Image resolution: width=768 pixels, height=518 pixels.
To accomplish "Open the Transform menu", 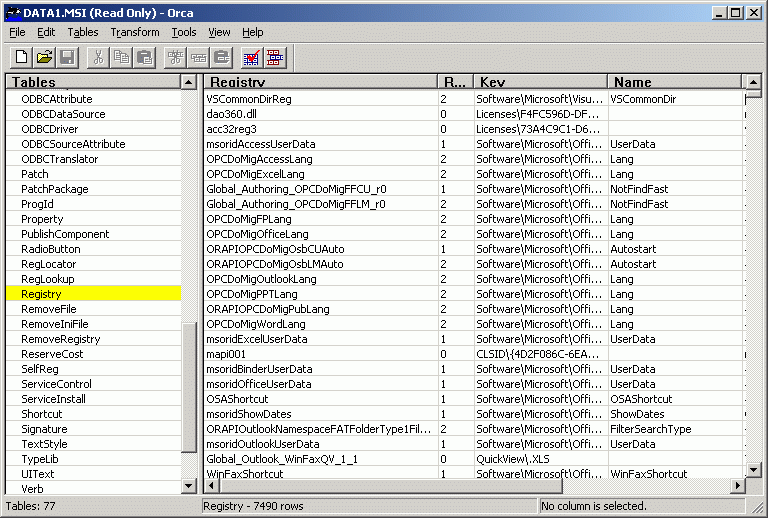I will (x=135, y=32).
